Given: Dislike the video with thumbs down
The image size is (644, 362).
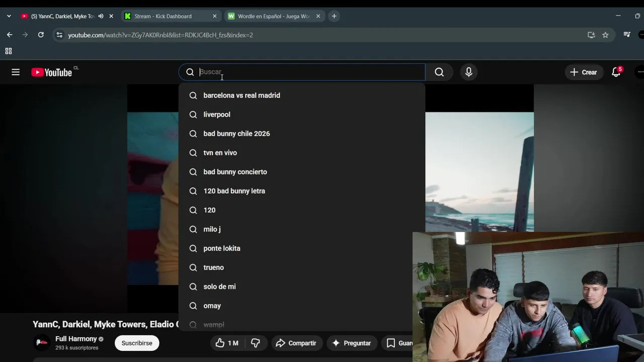Looking at the screenshot, I should (x=256, y=343).
